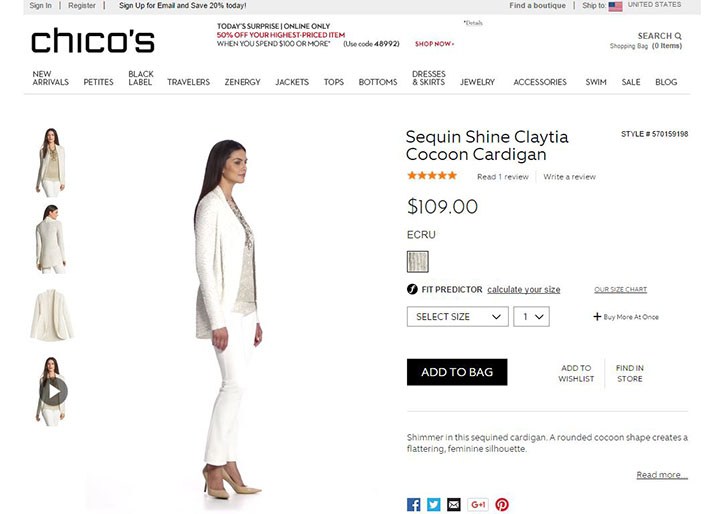
Task: Play the product video thumbnail
Action: pos(51,391)
